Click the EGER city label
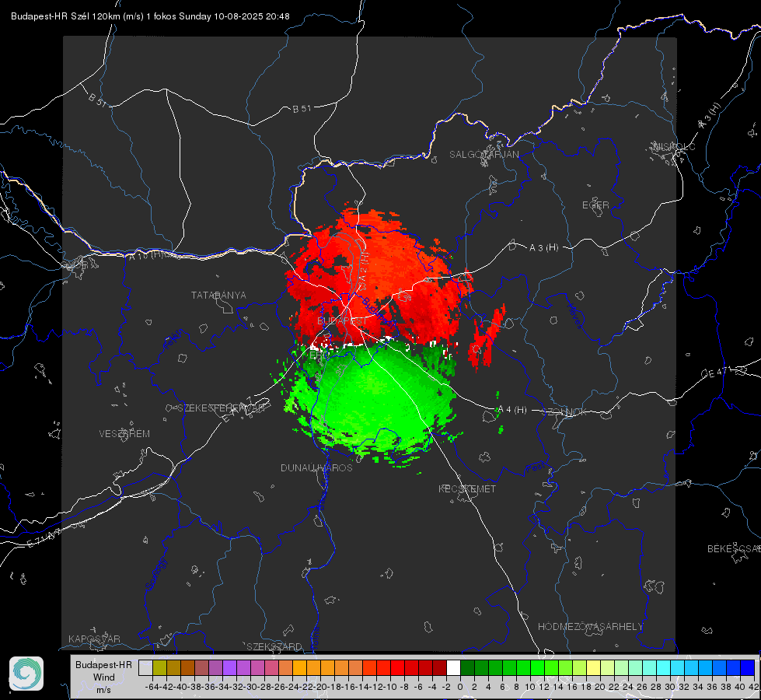The image size is (761, 700). [x=595, y=205]
